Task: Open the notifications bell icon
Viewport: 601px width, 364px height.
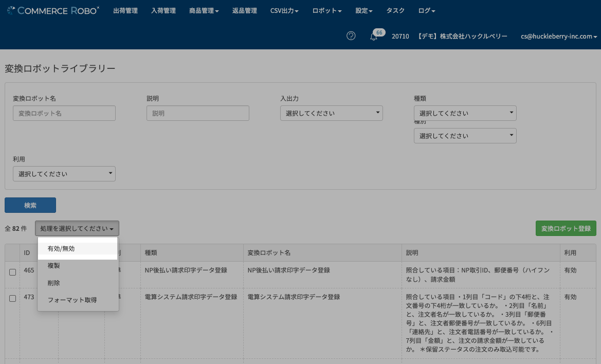Action: (374, 37)
